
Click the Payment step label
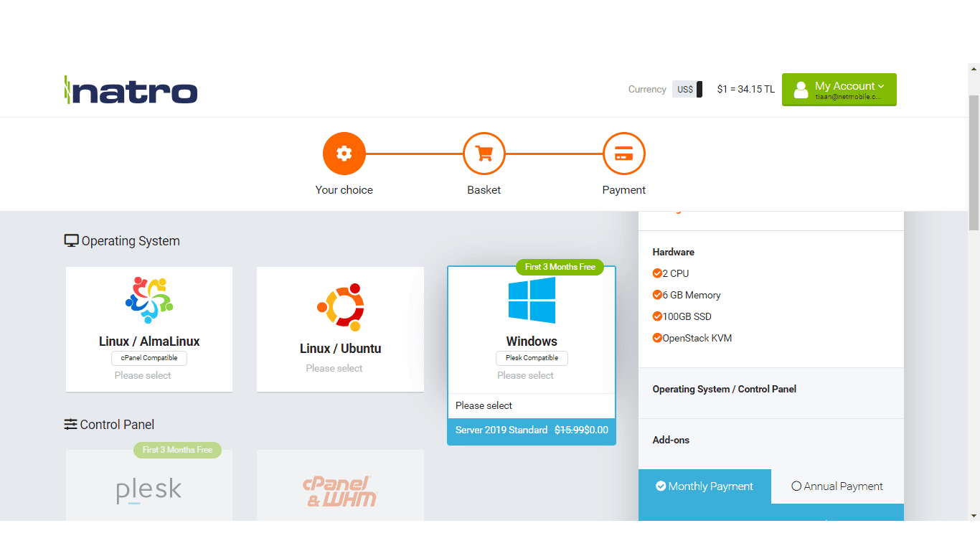click(624, 190)
